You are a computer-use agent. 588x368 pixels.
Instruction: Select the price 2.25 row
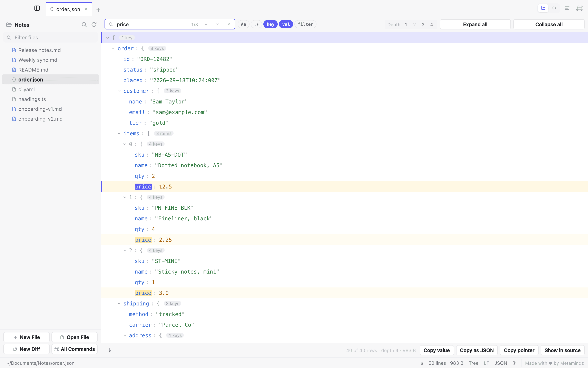point(345,240)
